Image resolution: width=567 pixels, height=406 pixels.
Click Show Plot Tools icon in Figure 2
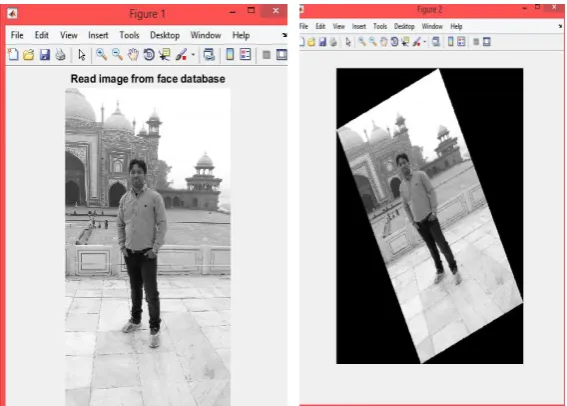click(x=487, y=42)
